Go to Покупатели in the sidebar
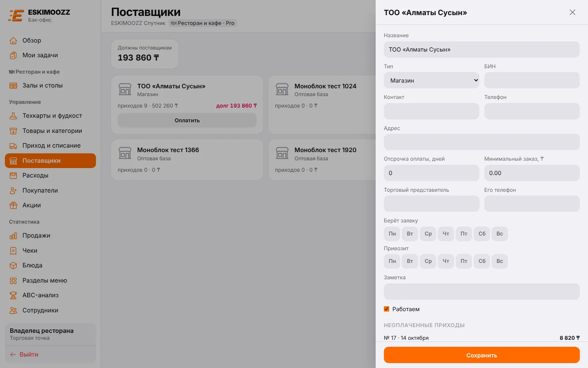Image resolution: width=588 pixels, height=368 pixels. [50, 191]
